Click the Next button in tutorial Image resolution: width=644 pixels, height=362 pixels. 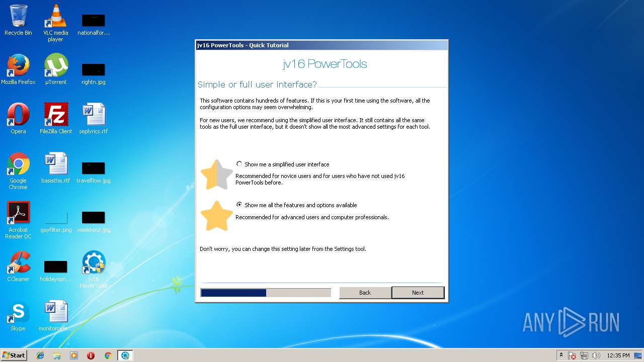point(418,293)
